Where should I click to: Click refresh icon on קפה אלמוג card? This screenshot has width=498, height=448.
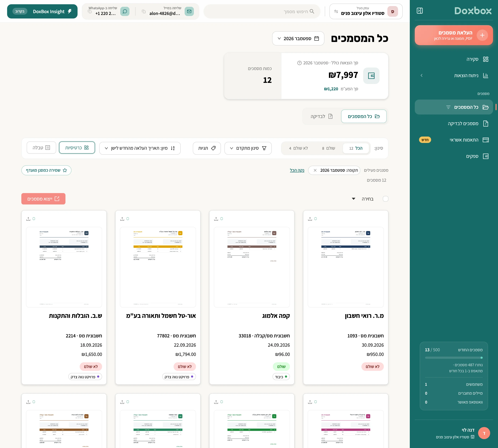(x=222, y=219)
